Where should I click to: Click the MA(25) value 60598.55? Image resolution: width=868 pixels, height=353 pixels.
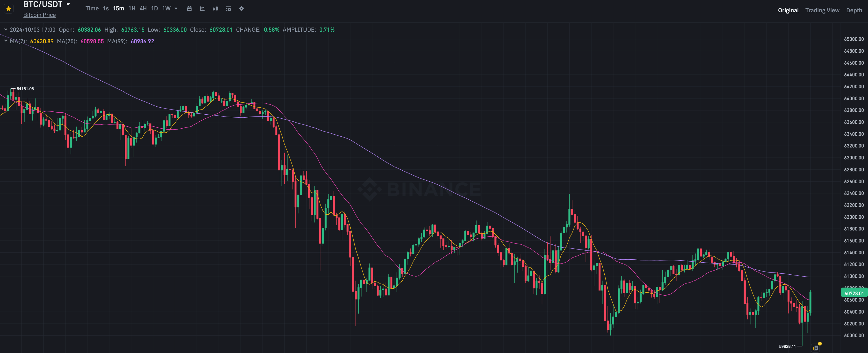click(92, 41)
